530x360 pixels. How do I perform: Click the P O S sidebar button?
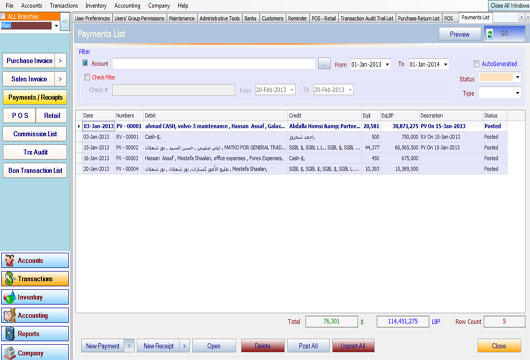point(20,116)
